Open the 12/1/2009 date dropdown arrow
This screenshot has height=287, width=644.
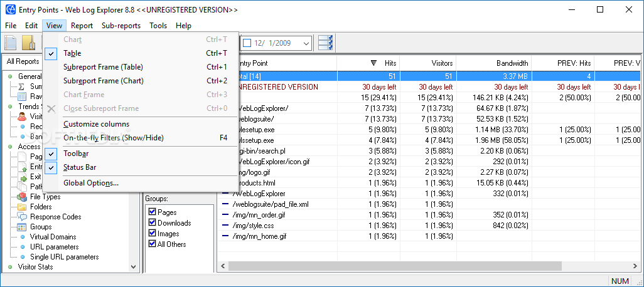coord(306,43)
